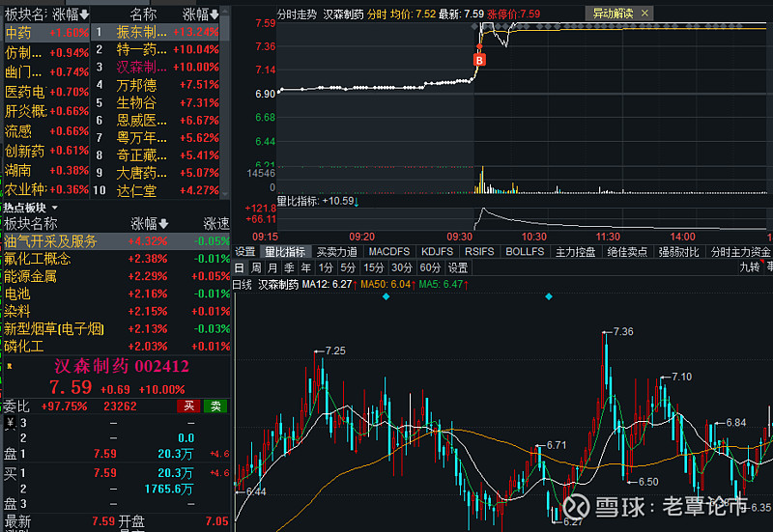Select stock 特一药... in ranking
The height and width of the screenshot is (532, 773).
click(156, 49)
